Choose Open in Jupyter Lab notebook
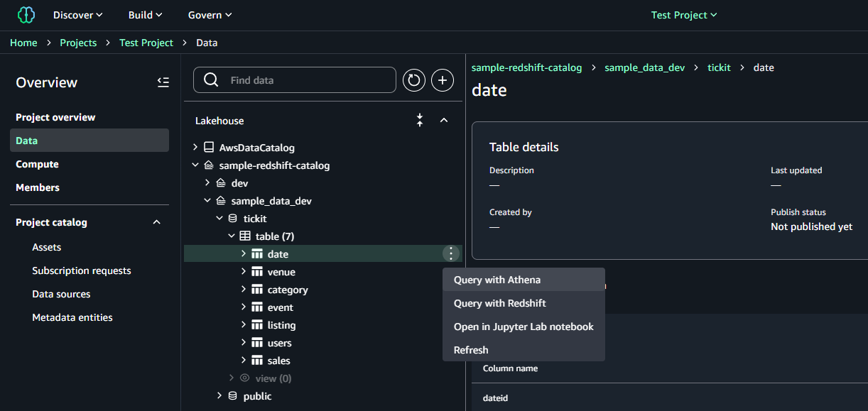This screenshot has width=868, height=411. [523, 327]
